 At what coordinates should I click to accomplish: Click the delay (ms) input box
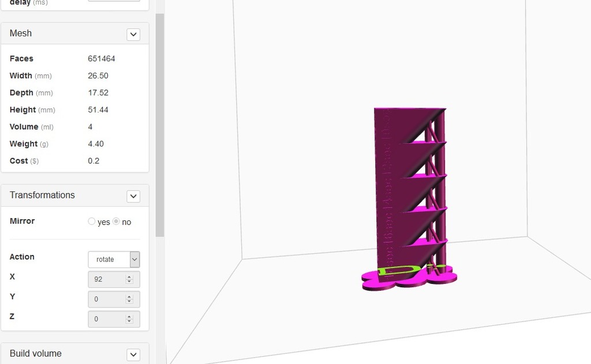pyautogui.click(x=114, y=2)
